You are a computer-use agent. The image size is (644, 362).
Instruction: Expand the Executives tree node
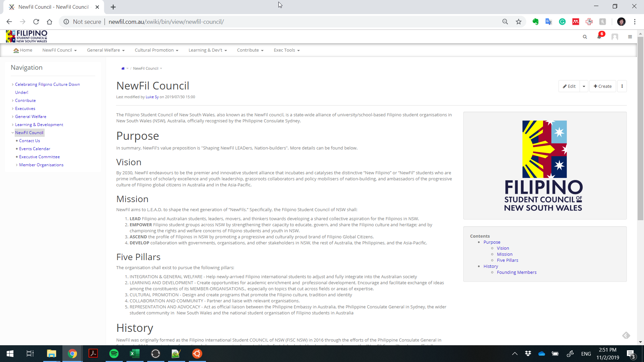point(13,109)
